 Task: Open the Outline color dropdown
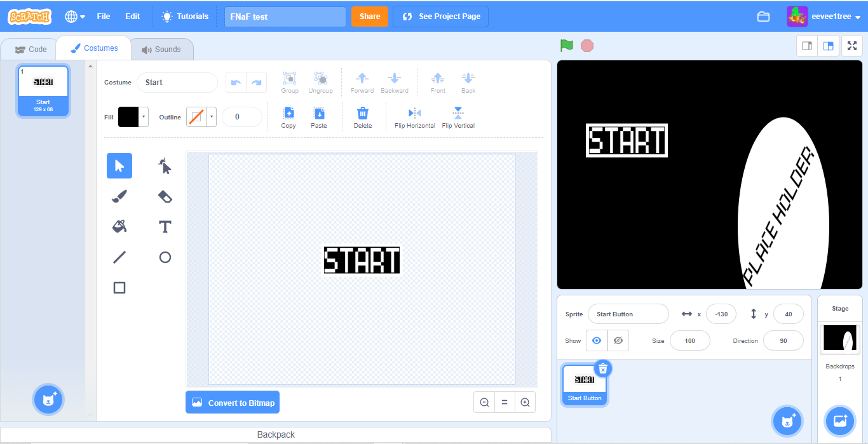click(x=210, y=117)
